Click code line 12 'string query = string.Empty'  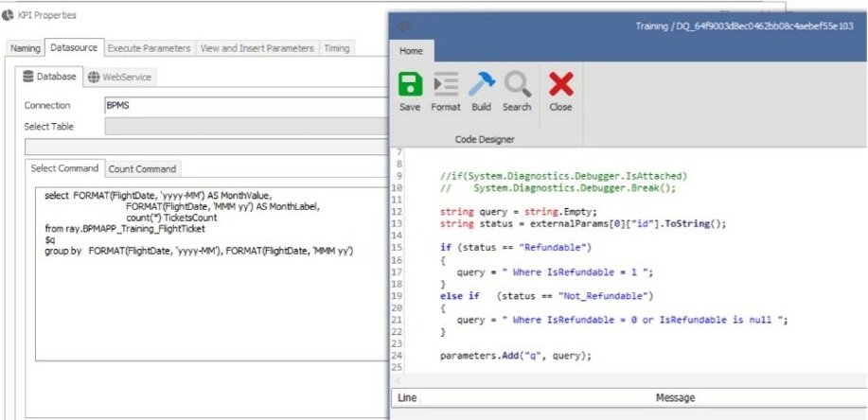point(520,212)
